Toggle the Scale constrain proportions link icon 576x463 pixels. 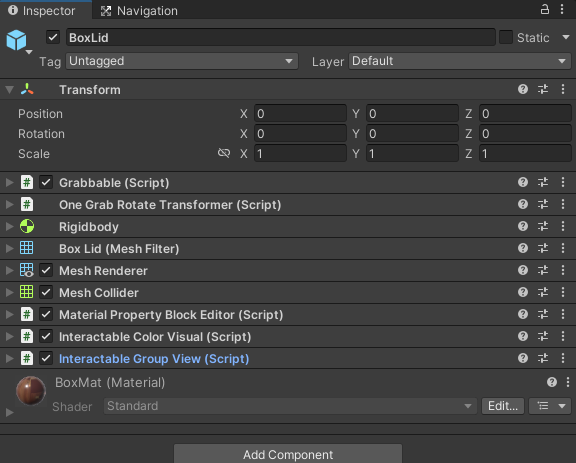(224, 153)
